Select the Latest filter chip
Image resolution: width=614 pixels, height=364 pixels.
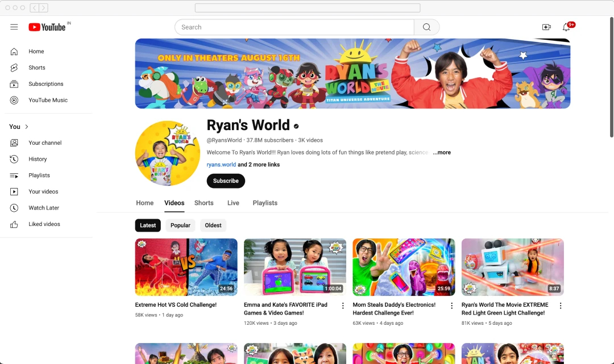tap(147, 225)
